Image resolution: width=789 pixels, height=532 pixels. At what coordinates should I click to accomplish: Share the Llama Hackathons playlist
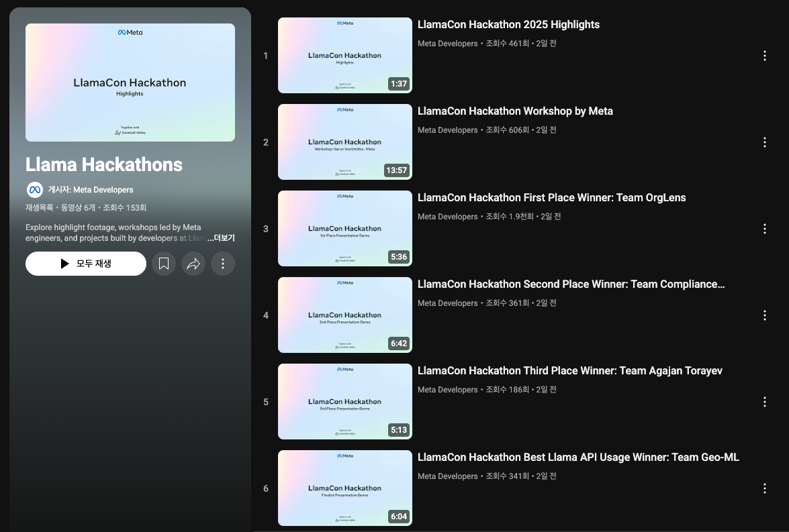tap(193, 264)
